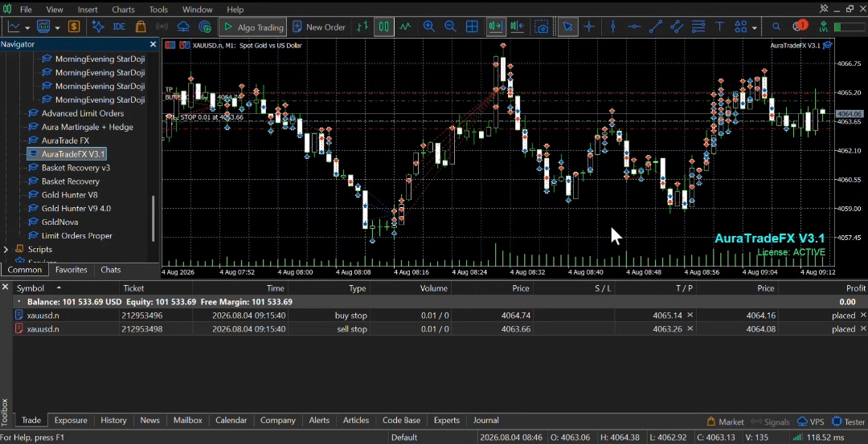Click the radar icon with green plus
The width and height of the screenshot is (868, 444).
point(205,26)
